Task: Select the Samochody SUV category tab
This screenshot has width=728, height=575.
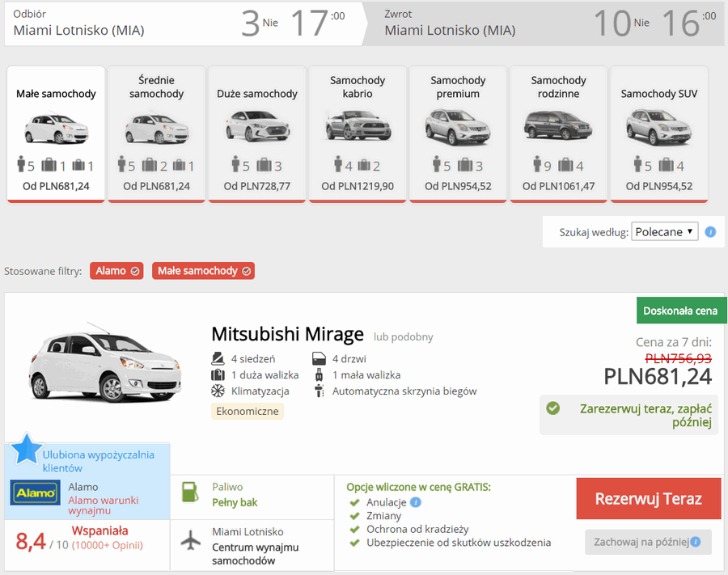Action: tap(658, 134)
